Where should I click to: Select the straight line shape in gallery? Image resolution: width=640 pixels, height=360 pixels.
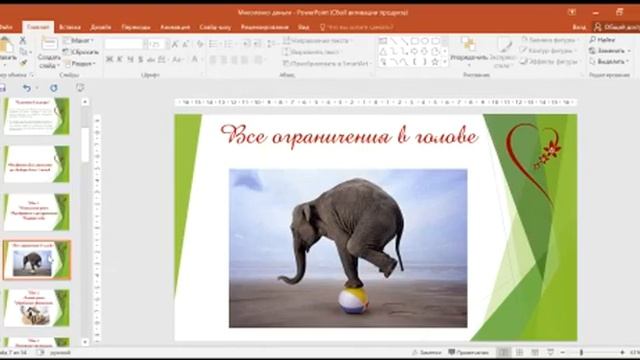point(394,41)
